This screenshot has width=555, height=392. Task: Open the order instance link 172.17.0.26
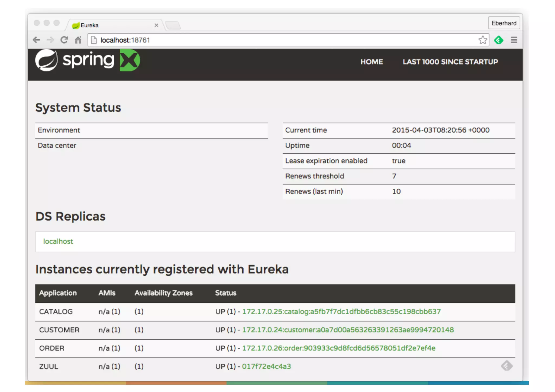[x=339, y=348]
